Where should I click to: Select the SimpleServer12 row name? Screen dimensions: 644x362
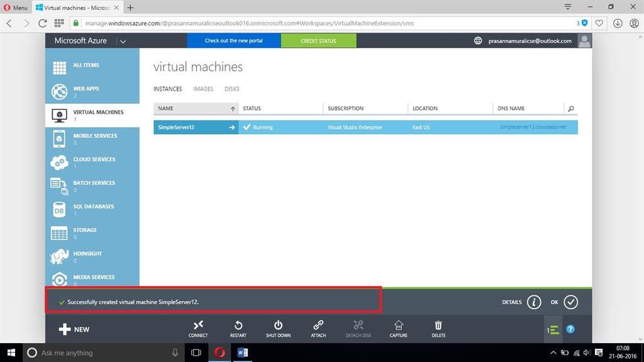click(x=176, y=128)
